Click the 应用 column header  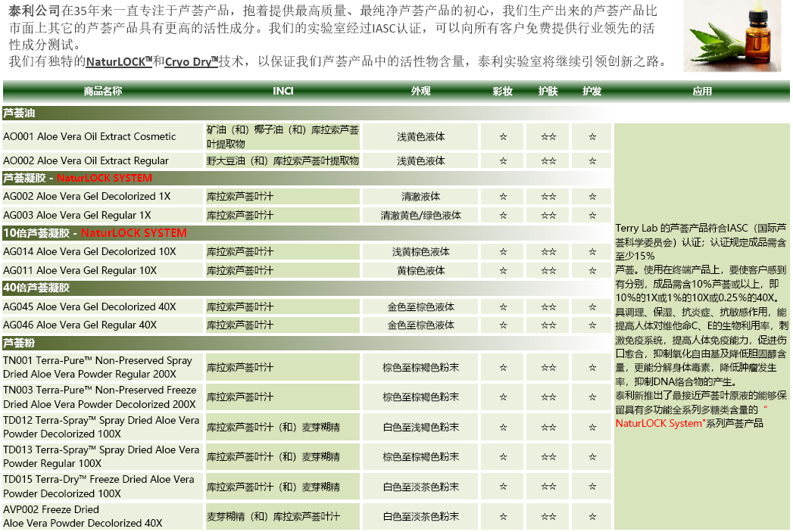(x=701, y=92)
